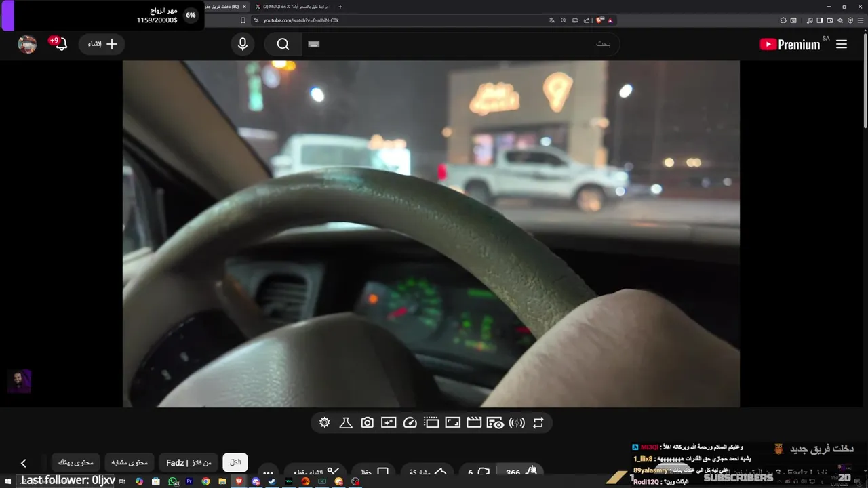Open File Explorer from the taskbar
This screenshot has height=488, width=868.
(222, 481)
